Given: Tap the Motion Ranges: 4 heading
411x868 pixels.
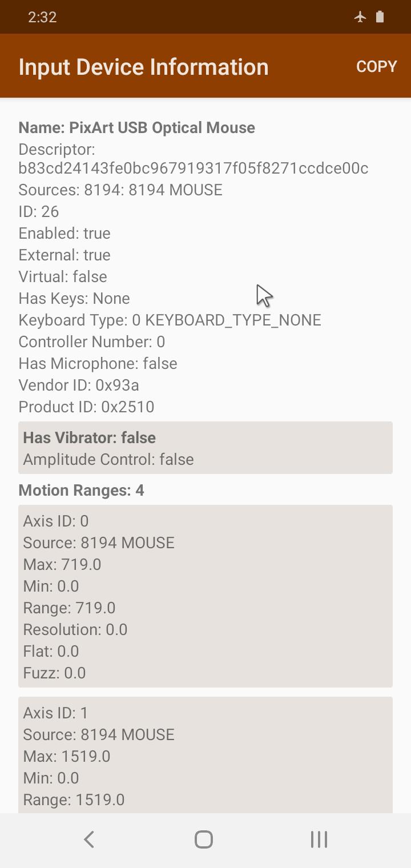Looking at the screenshot, I should 81,490.
